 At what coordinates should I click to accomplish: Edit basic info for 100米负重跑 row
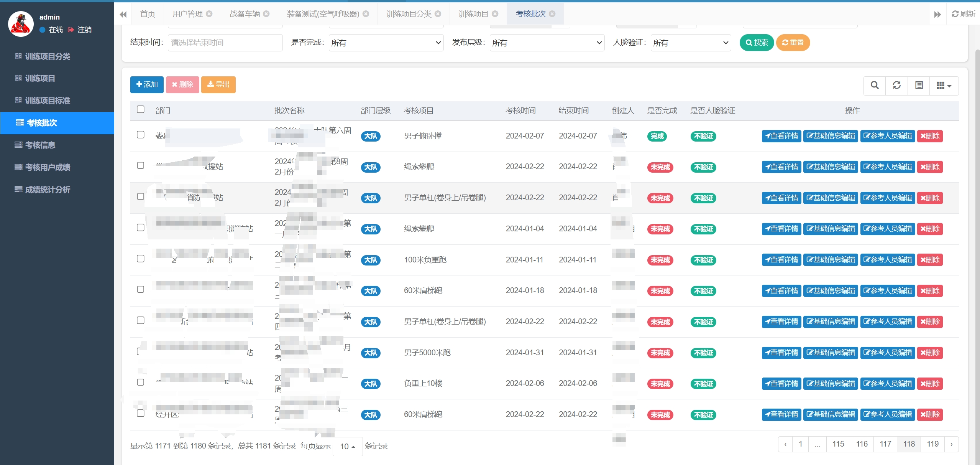click(x=831, y=260)
